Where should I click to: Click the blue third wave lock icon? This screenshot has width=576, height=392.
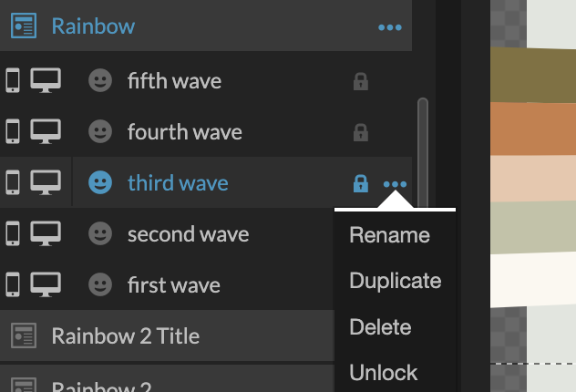[x=360, y=183]
